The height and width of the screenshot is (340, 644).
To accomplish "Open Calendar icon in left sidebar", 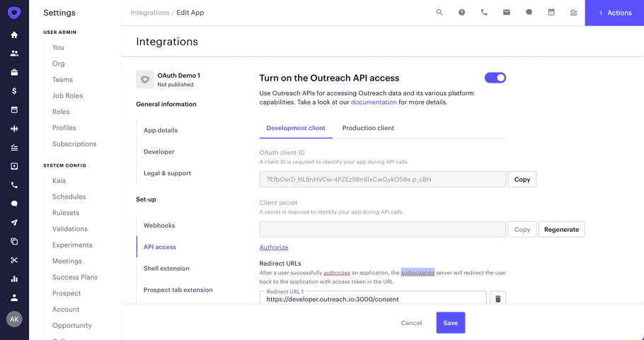I will (x=14, y=110).
